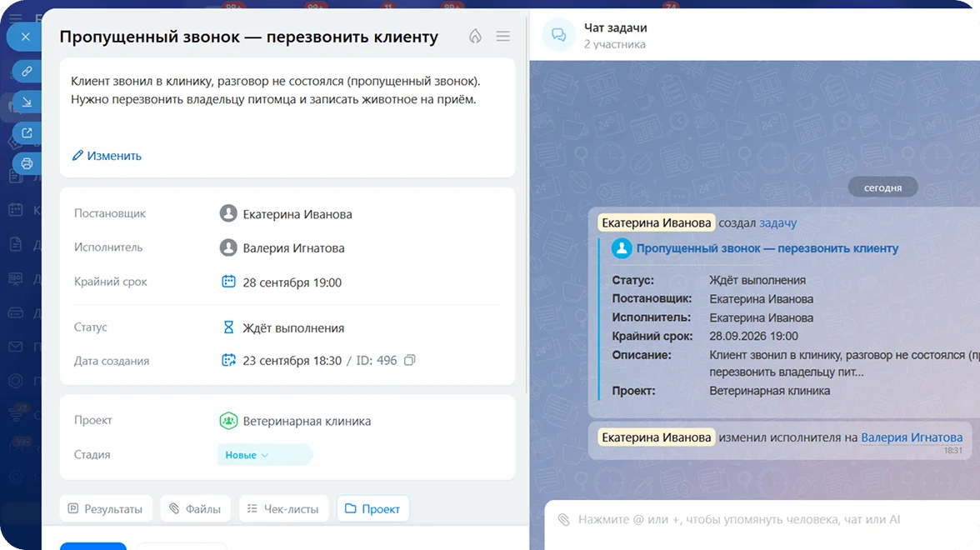Switch to the Файлы tab
Screen dimensions: 980x550
(x=196, y=508)
